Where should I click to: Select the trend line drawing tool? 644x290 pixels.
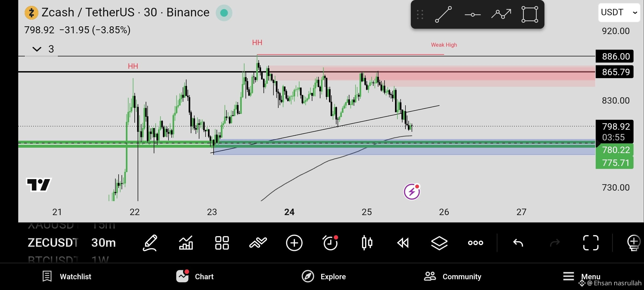click(x=443, y=15)
